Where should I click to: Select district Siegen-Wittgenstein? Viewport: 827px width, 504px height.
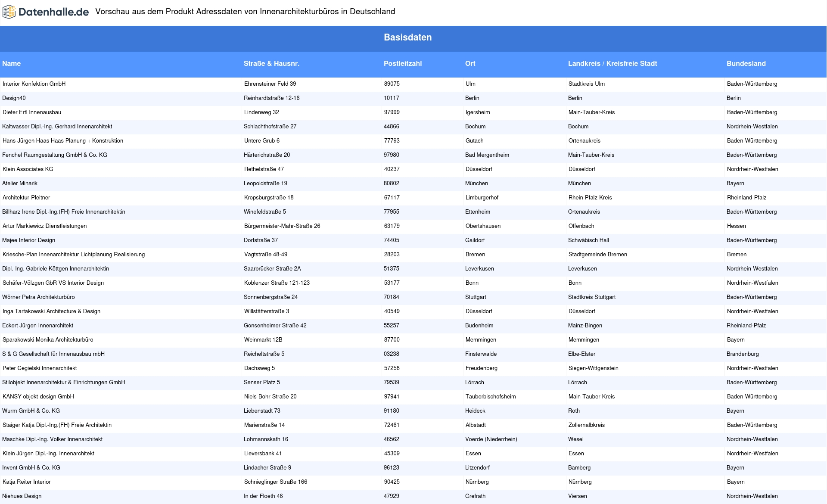pos(594,368)
